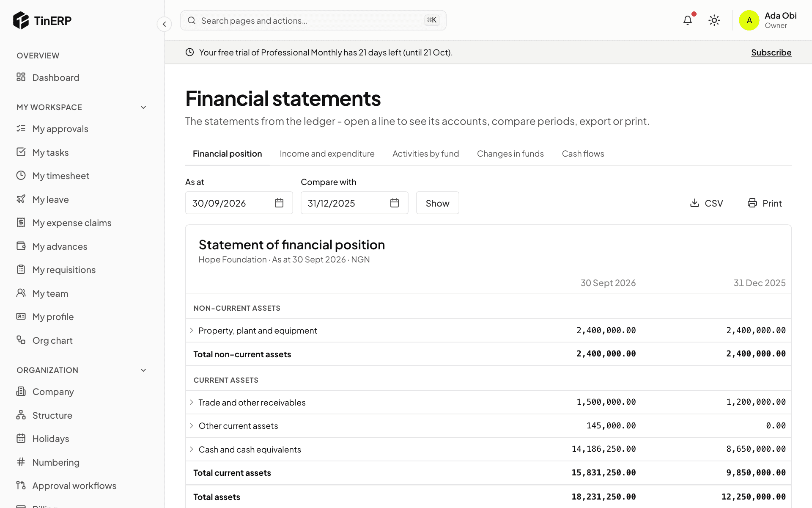Switch to Income and expenditure tab
812x508 pixels.
tap(327, 154)
